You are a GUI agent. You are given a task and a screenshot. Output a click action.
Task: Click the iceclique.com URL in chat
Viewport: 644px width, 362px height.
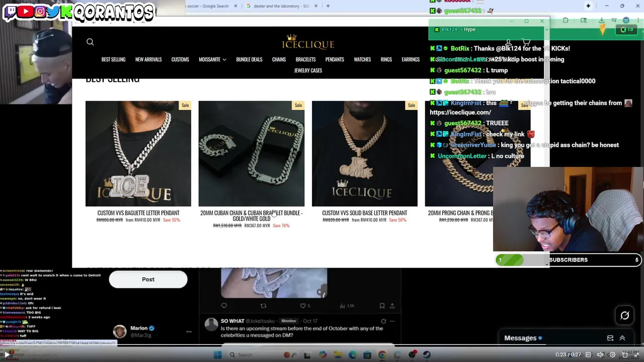(460, 113)
